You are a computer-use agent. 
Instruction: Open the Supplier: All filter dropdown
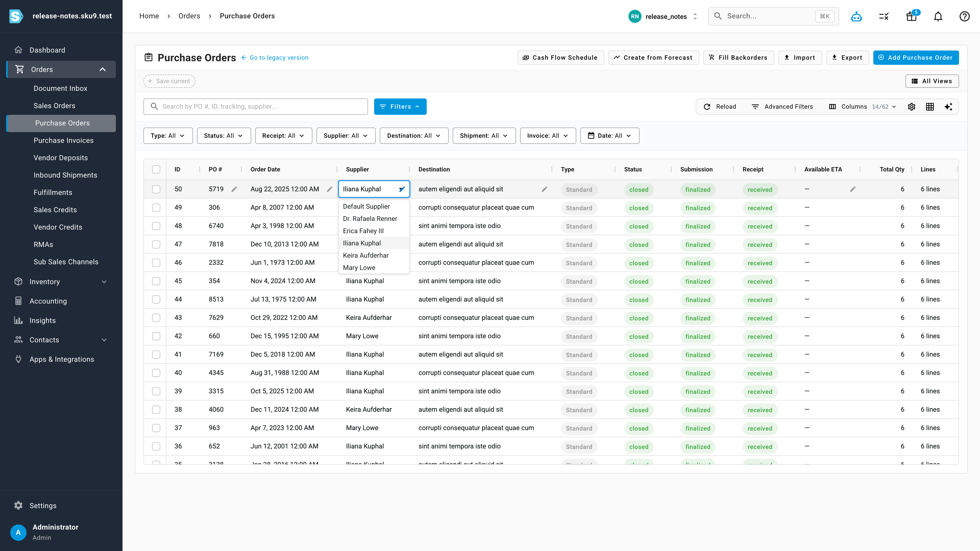tap(346, 136)
